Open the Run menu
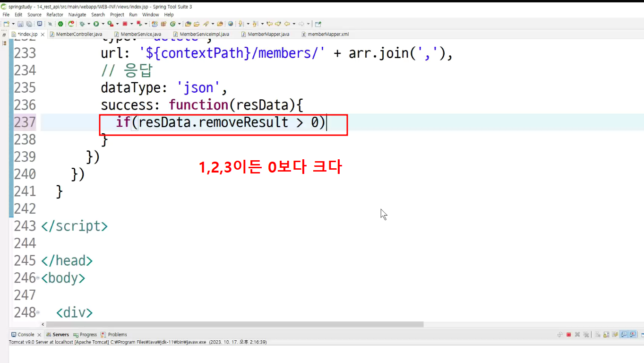644x363 pixels. coord(133,15)
